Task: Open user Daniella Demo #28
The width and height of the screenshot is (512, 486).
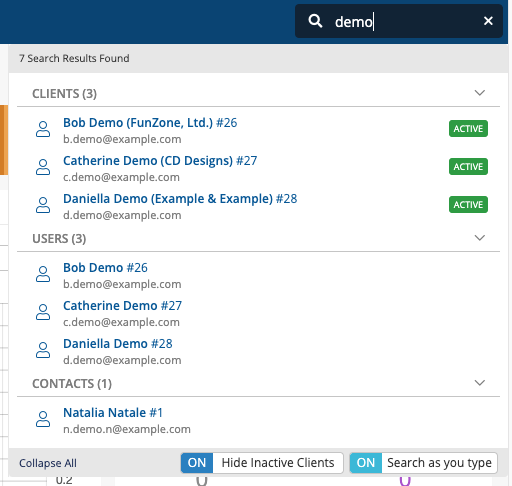Action: [118, 344]
